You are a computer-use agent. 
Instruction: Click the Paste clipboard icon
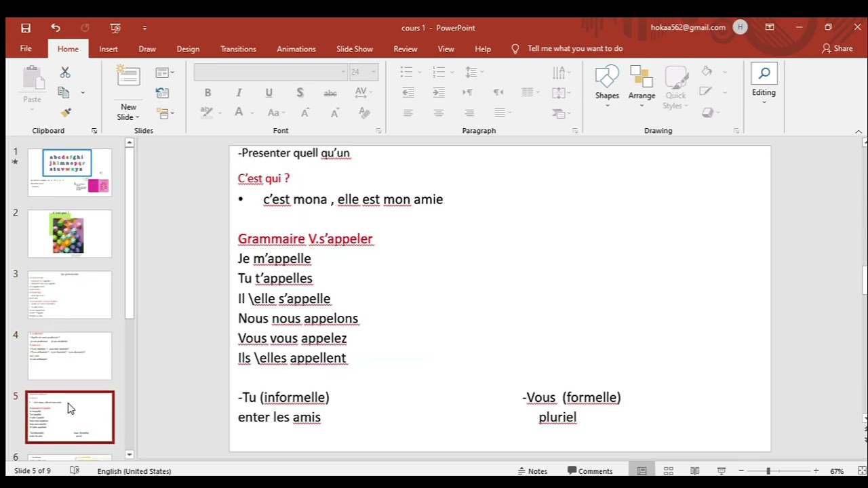pos(32,77)
